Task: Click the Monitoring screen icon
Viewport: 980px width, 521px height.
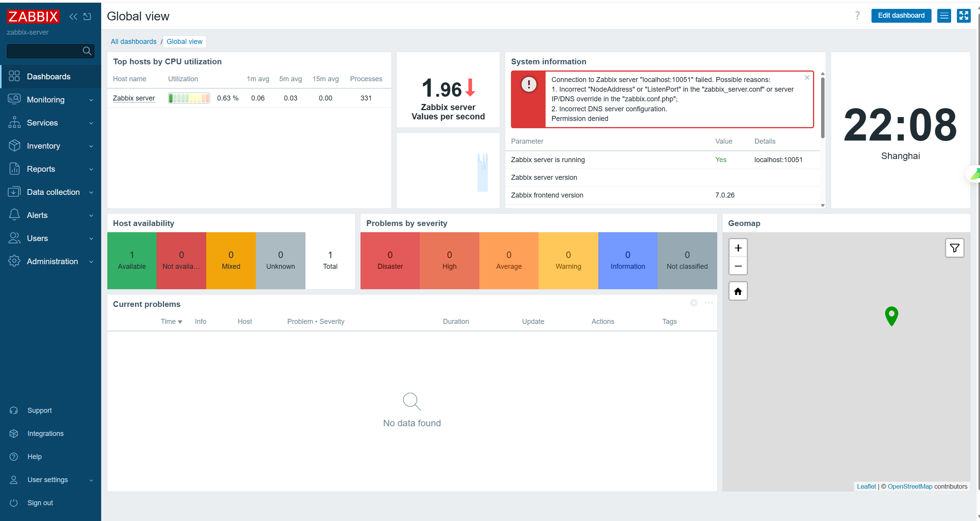Action: click(14, 99)
